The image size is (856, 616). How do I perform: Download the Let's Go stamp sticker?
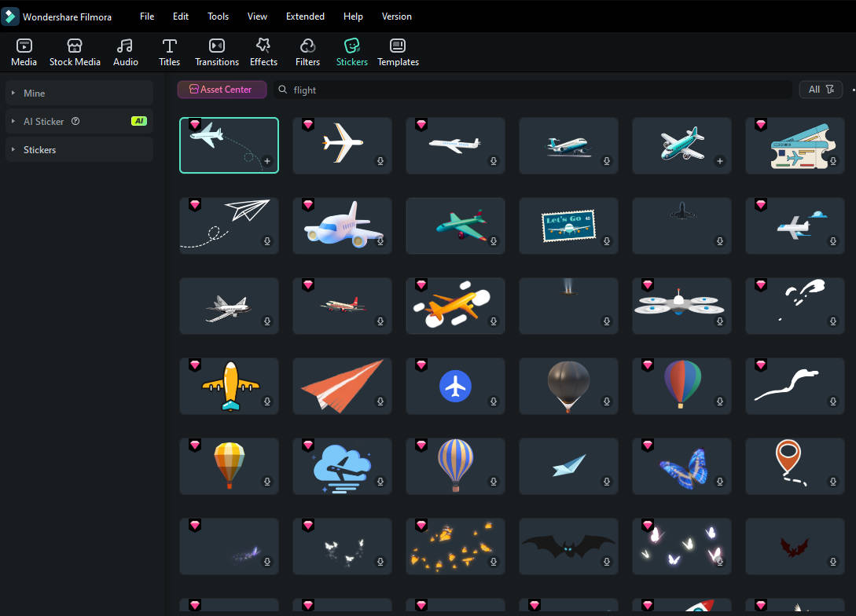tap(607, 241)
